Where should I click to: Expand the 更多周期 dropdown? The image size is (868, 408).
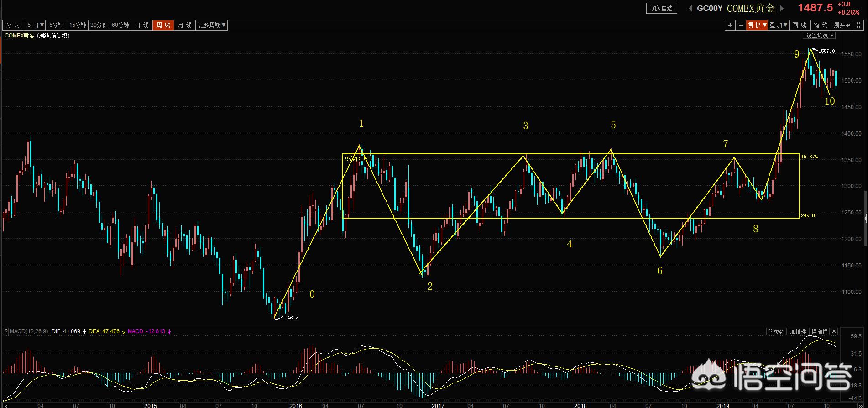pyautogui.click(x=212, y=25)
